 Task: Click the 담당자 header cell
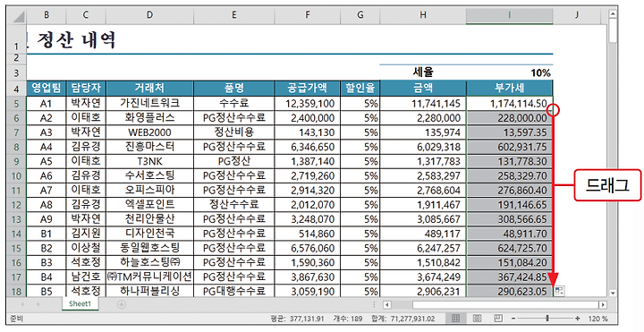[86, 88]
